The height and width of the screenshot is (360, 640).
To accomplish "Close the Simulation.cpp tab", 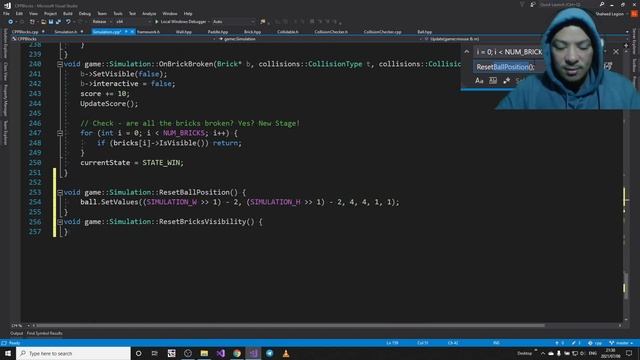I will coord(132,31).
